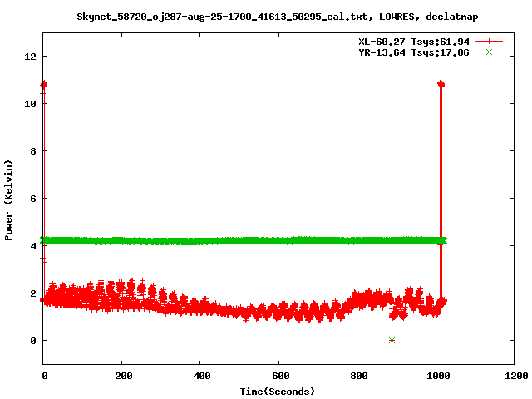The image size is (532, 399).
Task: Click the Time(Seconds) axis label
Action: [x=277, y=392]
